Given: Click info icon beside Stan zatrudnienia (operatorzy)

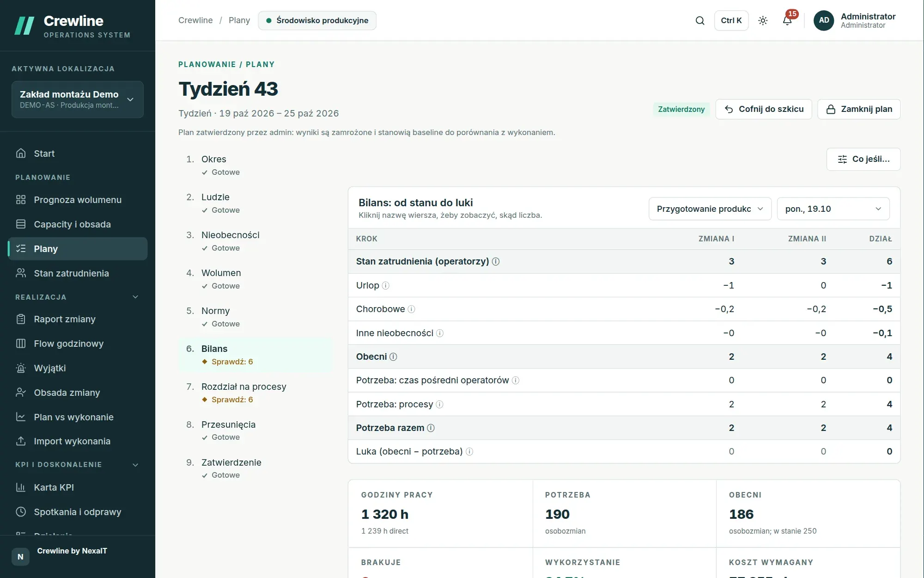Looking at the screenshot, I should point(496,262).
